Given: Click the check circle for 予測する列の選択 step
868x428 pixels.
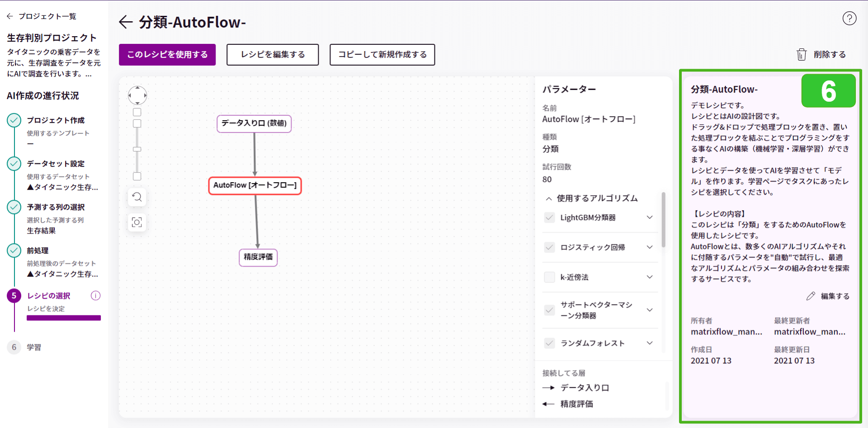Looking at the screenshot, I should coord(14,207).
